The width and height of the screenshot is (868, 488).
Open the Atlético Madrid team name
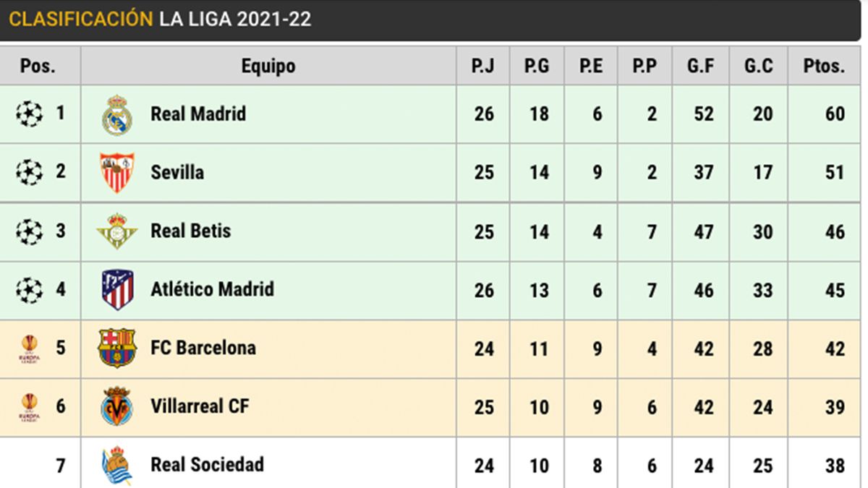pos(212,289)
